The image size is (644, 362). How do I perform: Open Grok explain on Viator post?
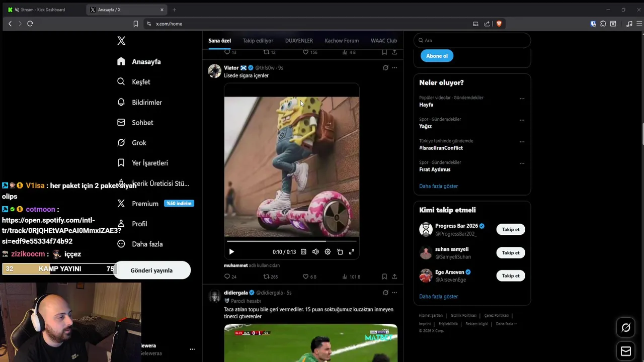pyautogui.click(x=385, y=67)
